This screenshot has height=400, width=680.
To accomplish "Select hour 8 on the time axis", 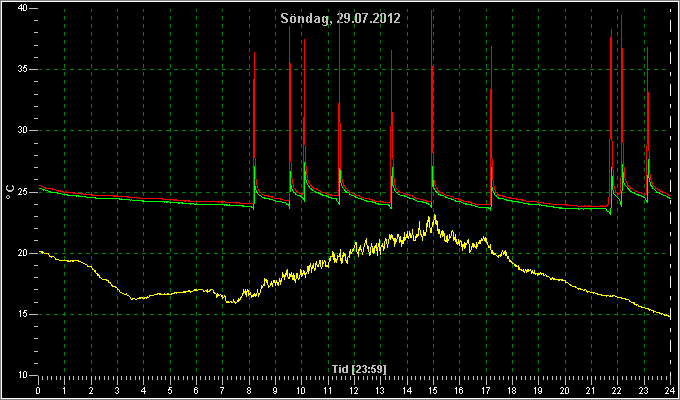I will tap(249, 390).
